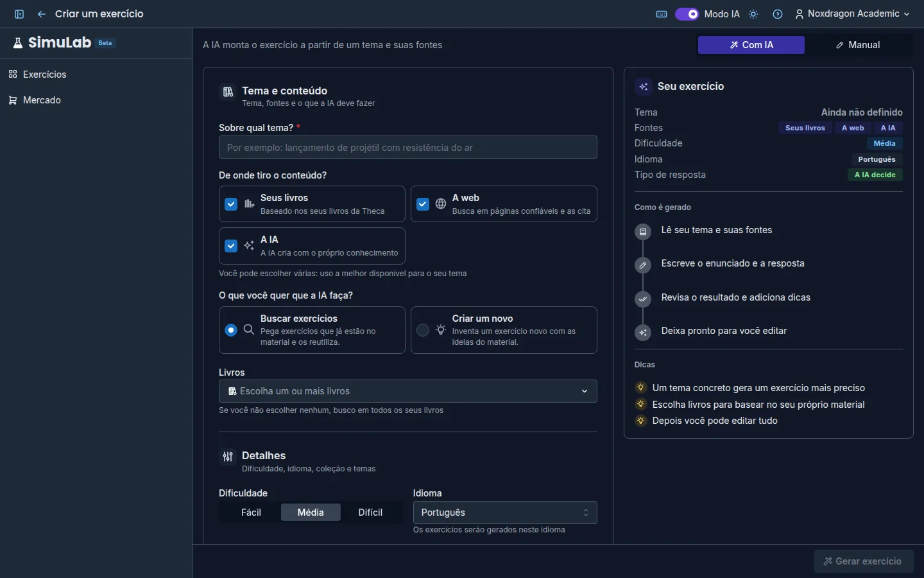This screenshot has width=924, height=578.
Task: Click the SimuLab flask logo
Action: (x=18, y=43)
